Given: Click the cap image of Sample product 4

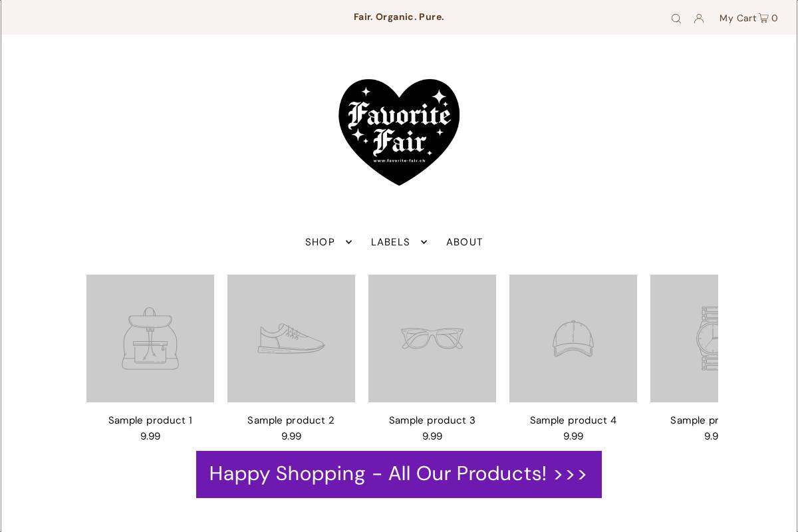Looking at the screenshot, I should (573, 338).
